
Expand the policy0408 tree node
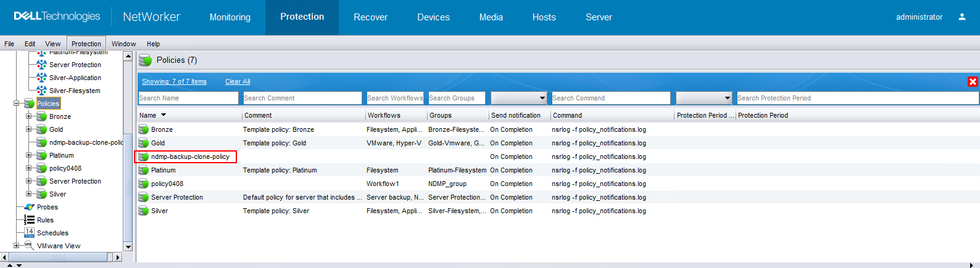tap(28, 168)
